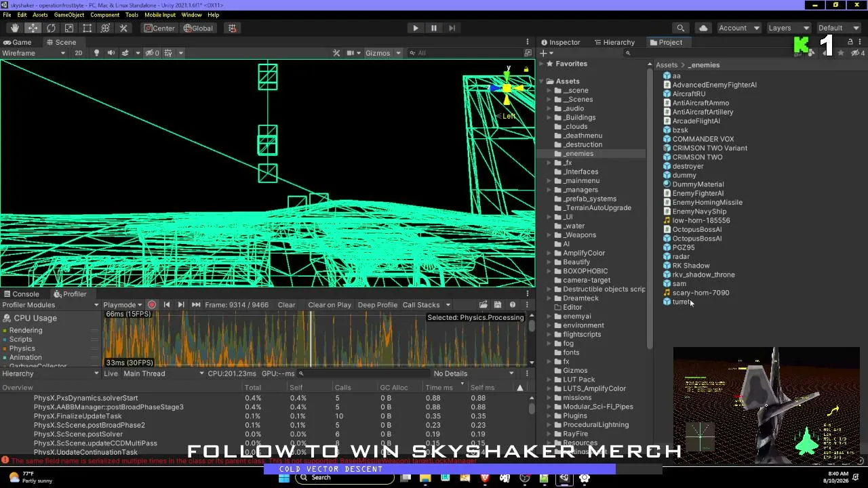This screenshot has height=488, width=868.
Task: Save profiler data to file
Action: [x=498, y=305]
